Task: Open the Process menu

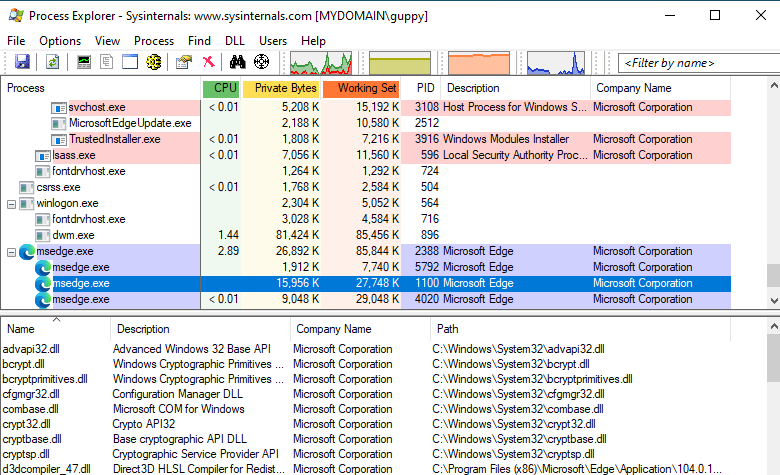Action: click(x=154, y=41)
